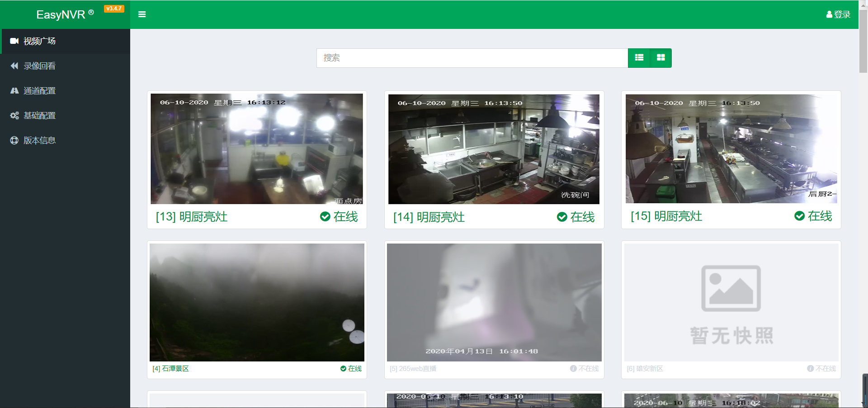
Task: Click the offline info icon for 265web直播
Action: pyautogui.click(x=573, y=369)
